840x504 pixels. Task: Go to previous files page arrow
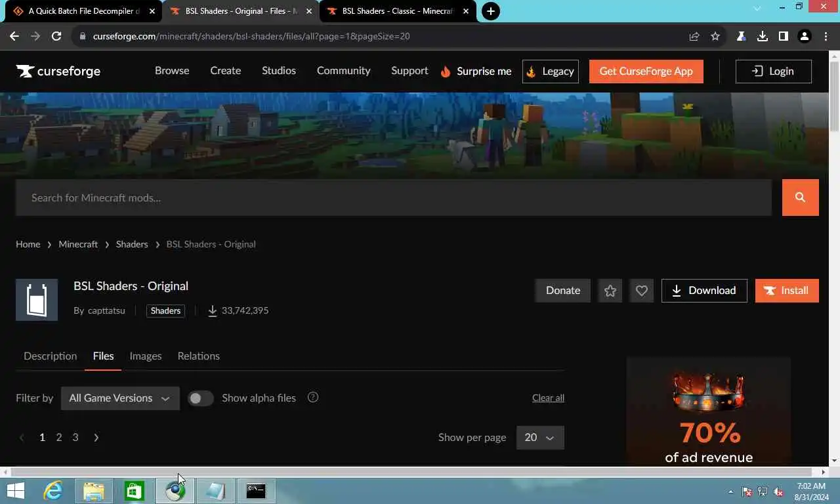click(22, 437)
